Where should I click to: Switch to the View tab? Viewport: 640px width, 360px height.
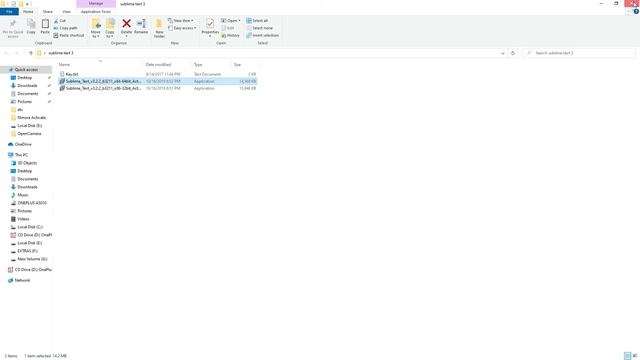(66, 11)
